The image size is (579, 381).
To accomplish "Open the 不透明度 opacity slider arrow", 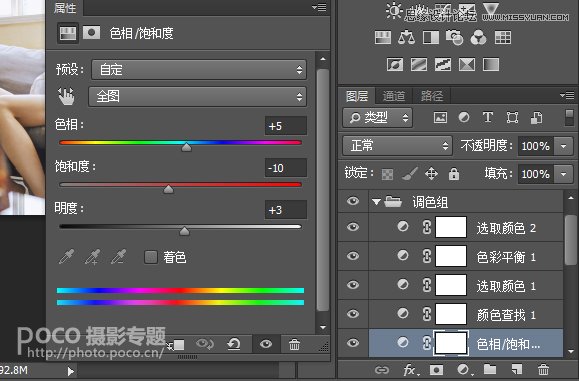I will pos(563,146).
